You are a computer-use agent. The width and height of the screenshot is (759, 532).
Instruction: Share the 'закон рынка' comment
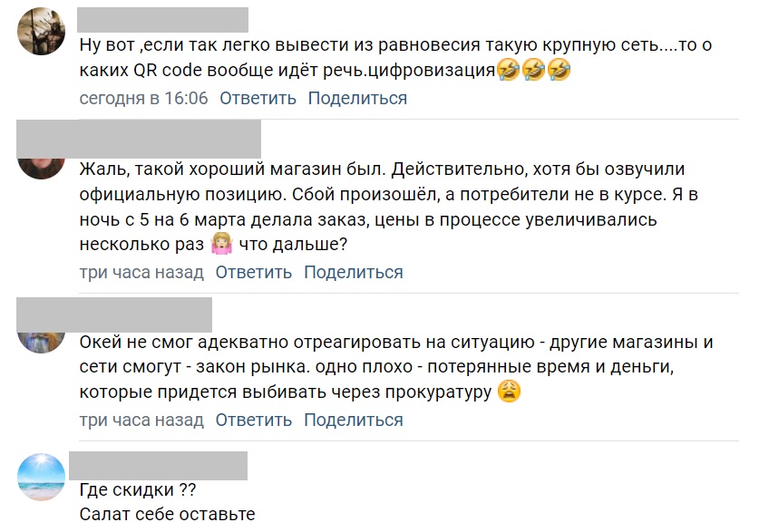354,421
